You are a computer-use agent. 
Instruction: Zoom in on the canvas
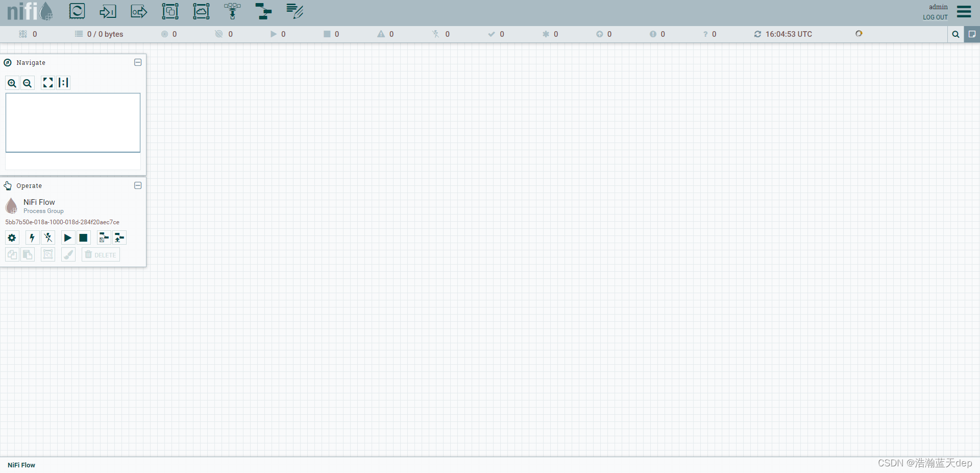point(12,83)
